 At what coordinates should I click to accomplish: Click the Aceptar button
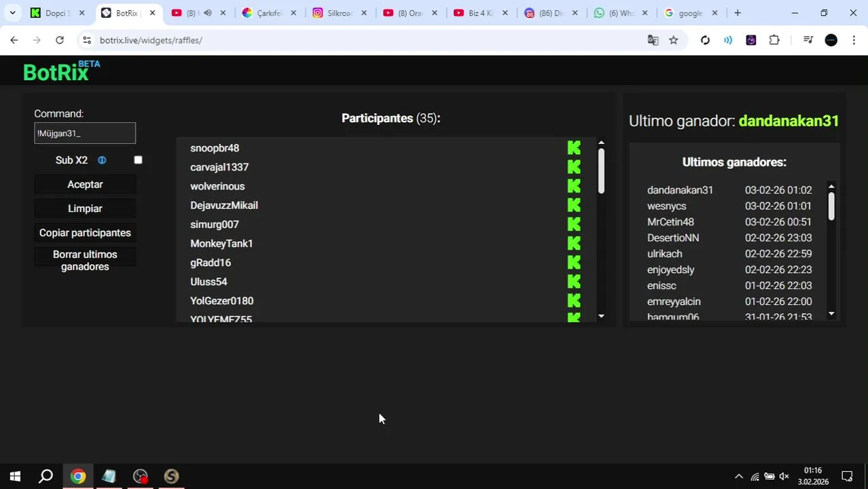point(85,184)
